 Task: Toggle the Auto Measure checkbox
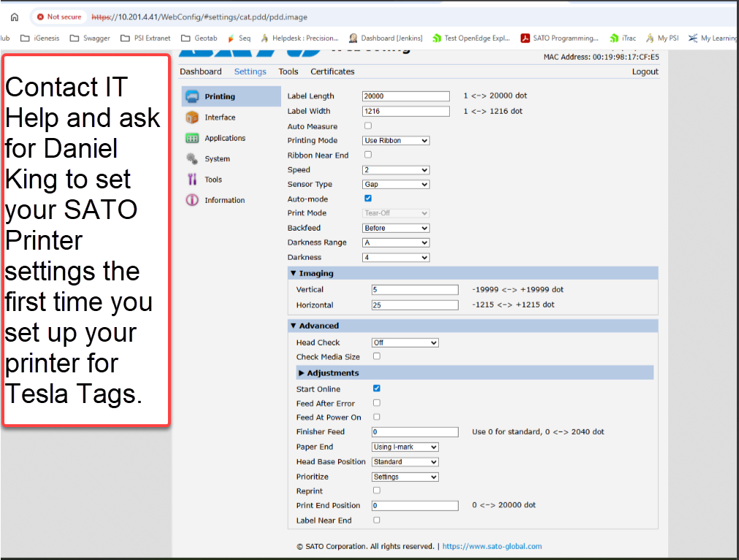point(368,126)
